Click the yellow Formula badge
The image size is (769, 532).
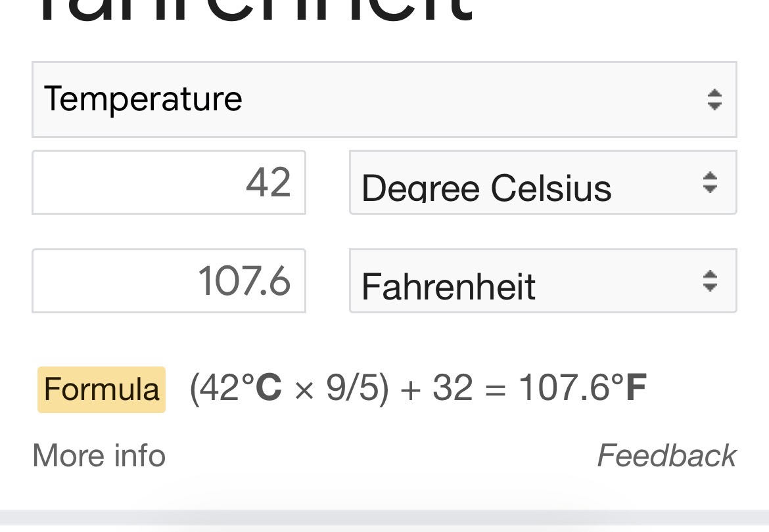click(101, 389)
